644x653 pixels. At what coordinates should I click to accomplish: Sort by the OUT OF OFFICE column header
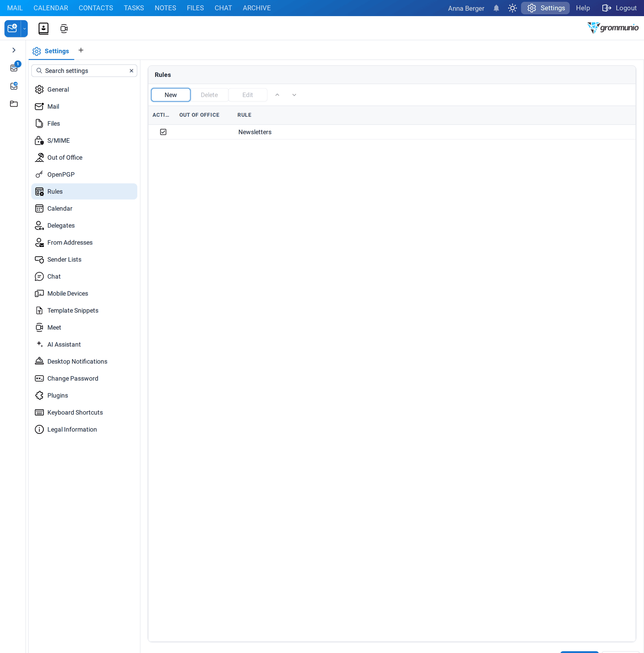(199, 115)
